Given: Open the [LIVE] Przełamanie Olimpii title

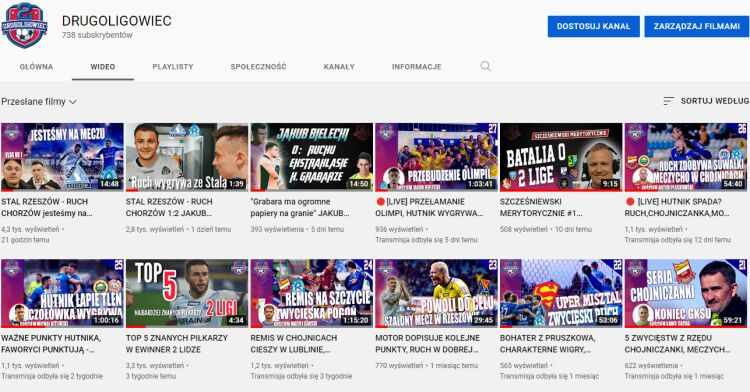Looking at the screenshot, I should click(430, 207).
